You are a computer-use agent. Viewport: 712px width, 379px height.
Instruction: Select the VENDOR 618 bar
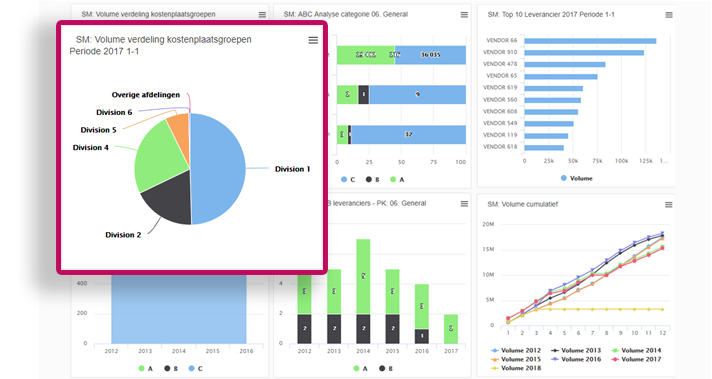coord(544,148)
